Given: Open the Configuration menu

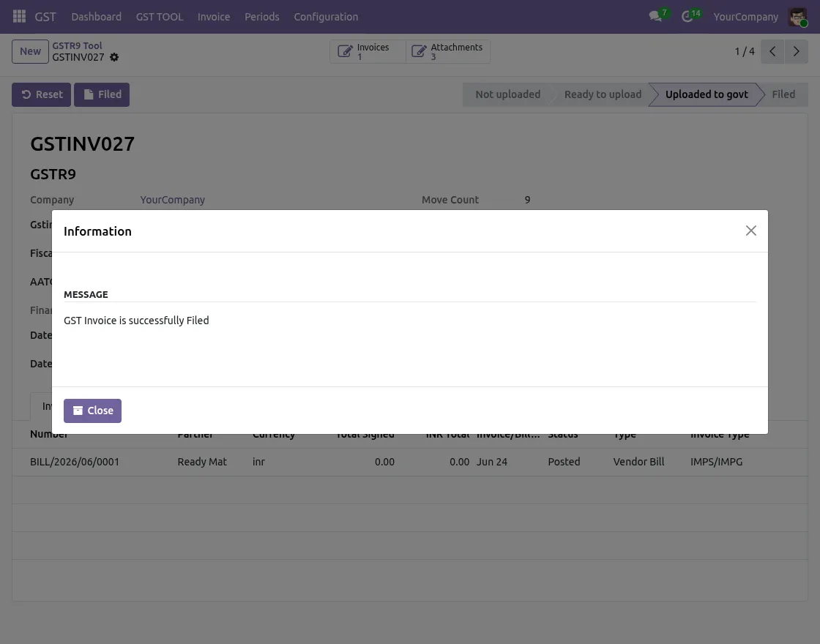Looking at the screenshot, I should (x=326, y=17).
